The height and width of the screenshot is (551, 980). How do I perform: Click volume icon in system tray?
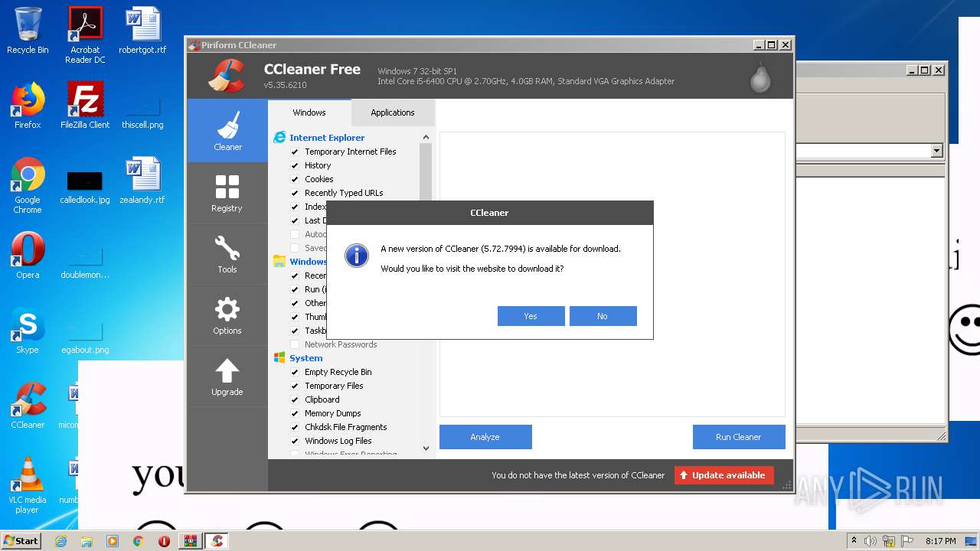coord(871,541)
